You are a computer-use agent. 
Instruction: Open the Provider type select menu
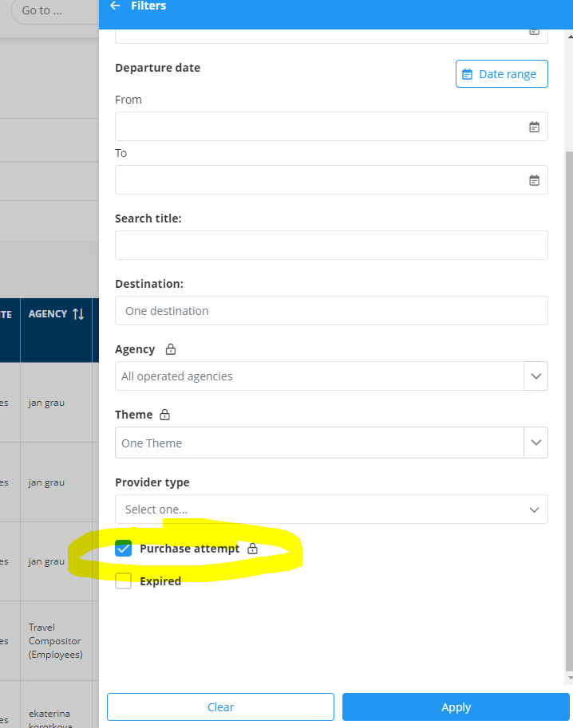point(331,510)
